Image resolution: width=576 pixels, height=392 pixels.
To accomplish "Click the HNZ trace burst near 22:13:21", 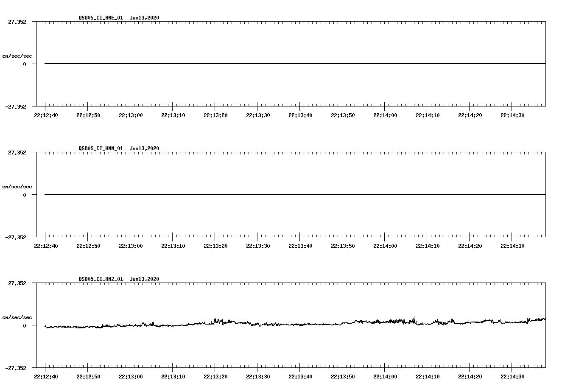I will 218,321.
